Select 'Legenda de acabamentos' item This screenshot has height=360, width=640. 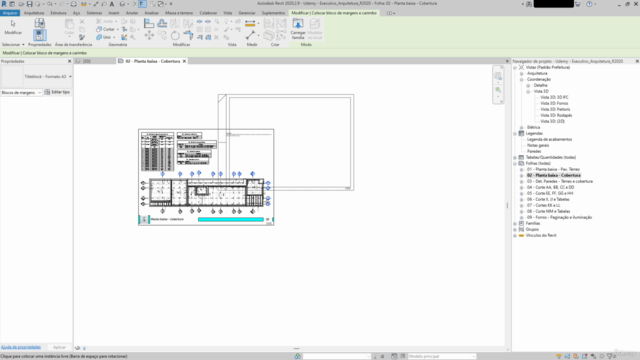(x=549, y=140)
